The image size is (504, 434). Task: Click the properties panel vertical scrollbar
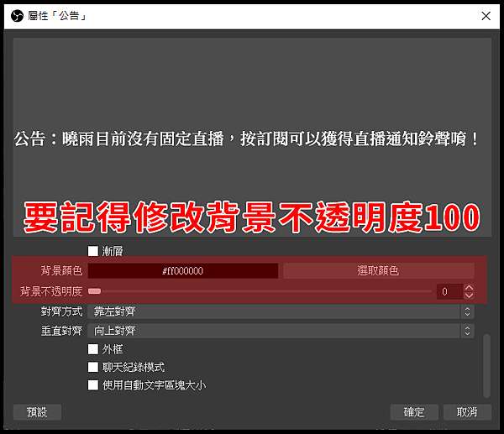(x=486, y=365)
